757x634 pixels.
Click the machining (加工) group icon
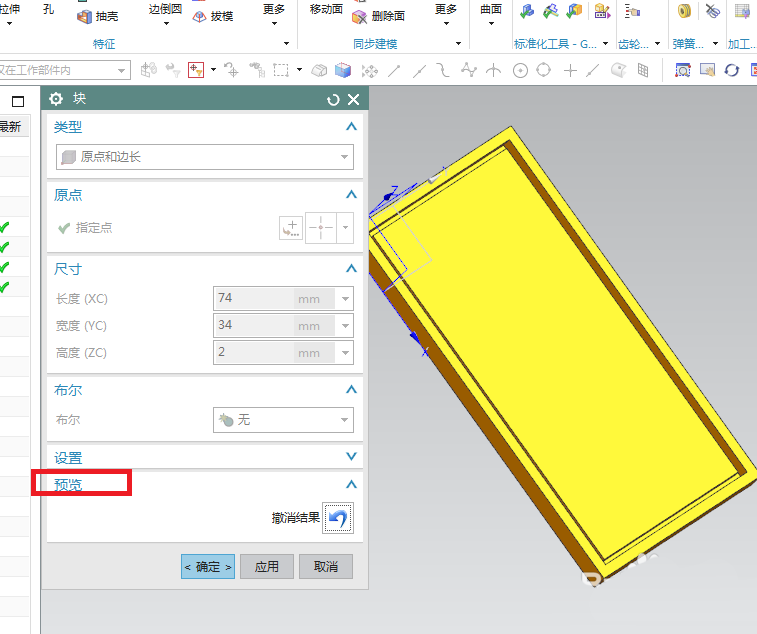(743, 11)
